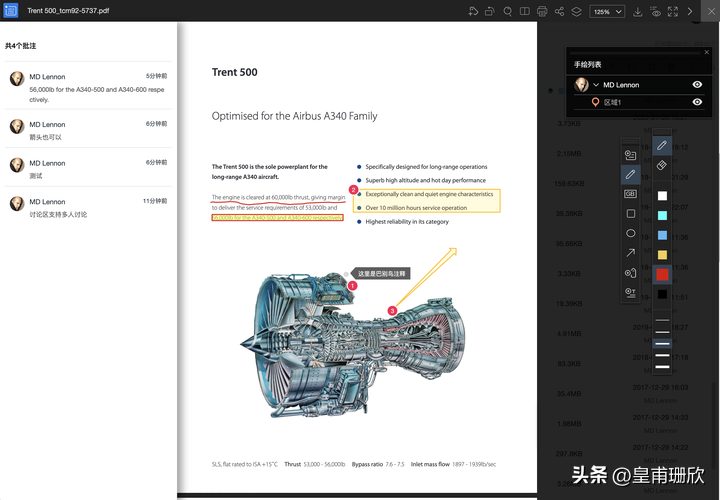
Task: Click annotation marker number 1 on engine
Action: click(352, 286)
